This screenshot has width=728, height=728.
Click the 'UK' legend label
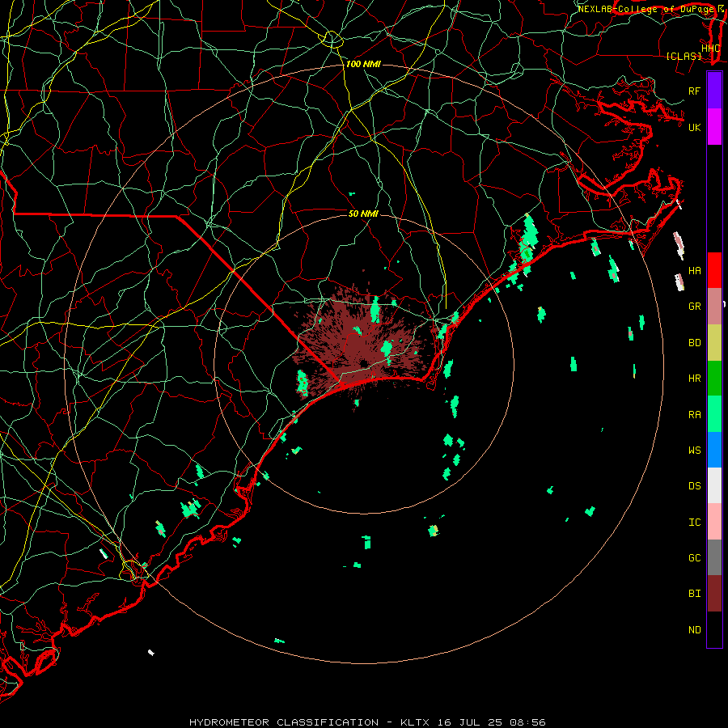coord(694,127)
